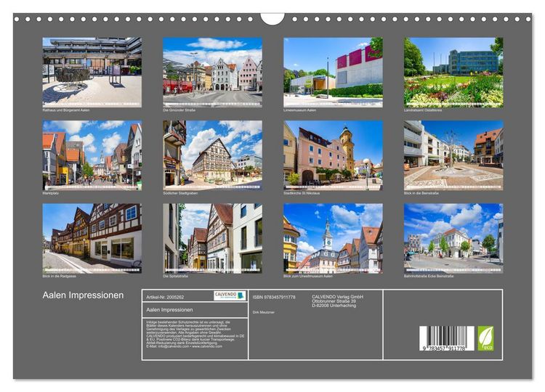Click caption 'Südlicher Stadtgraben'

(x=180, y=193)
